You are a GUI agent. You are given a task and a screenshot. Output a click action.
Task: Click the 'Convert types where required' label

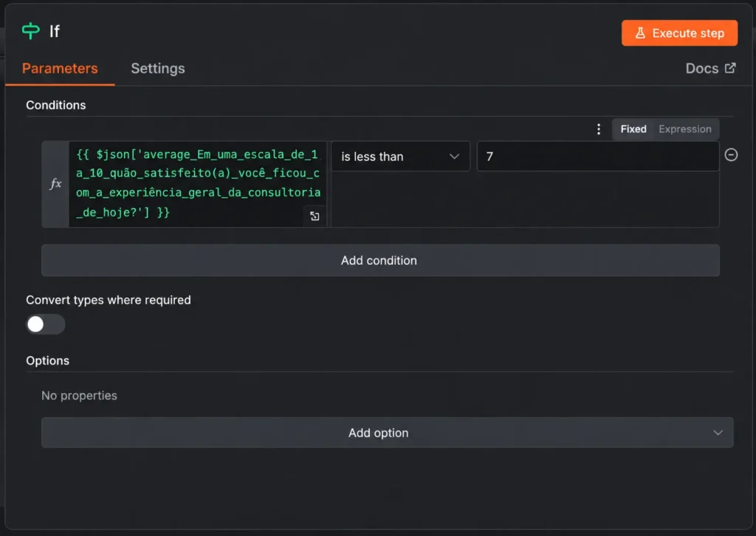tap(109, 300)
